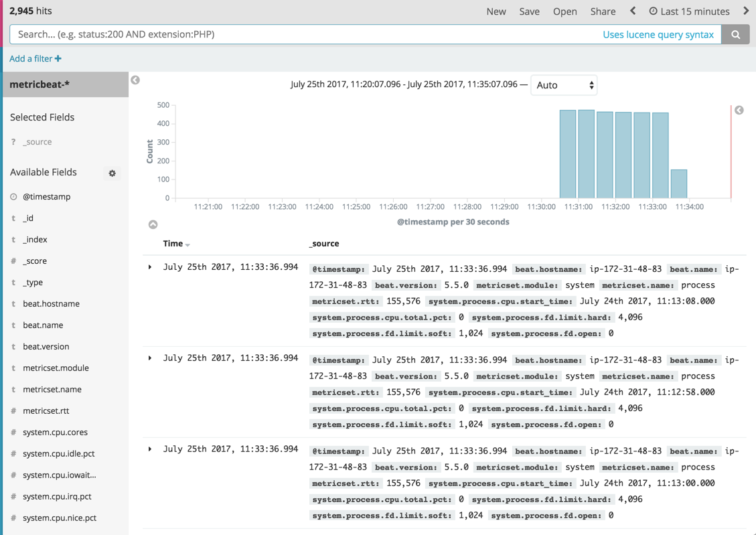Click the clock icon beside @timestamp field
Viewport: 756px width, 535px height.
tap(13, 197)
